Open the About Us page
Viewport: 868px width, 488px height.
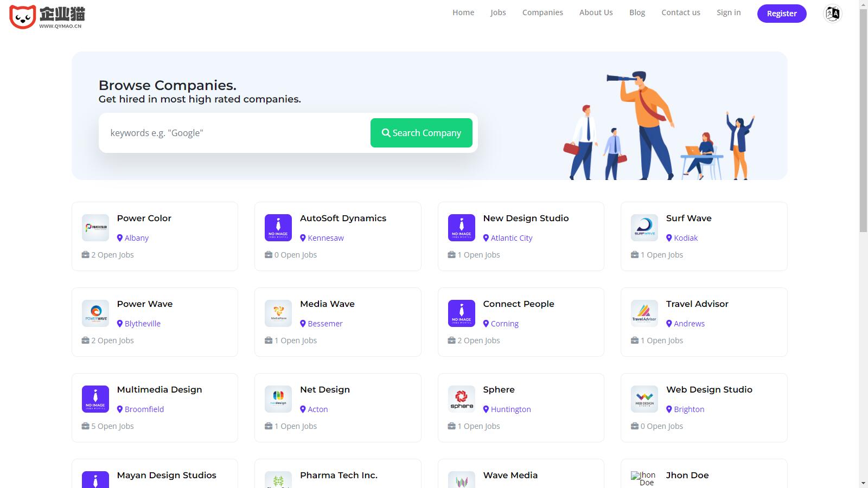596,12
